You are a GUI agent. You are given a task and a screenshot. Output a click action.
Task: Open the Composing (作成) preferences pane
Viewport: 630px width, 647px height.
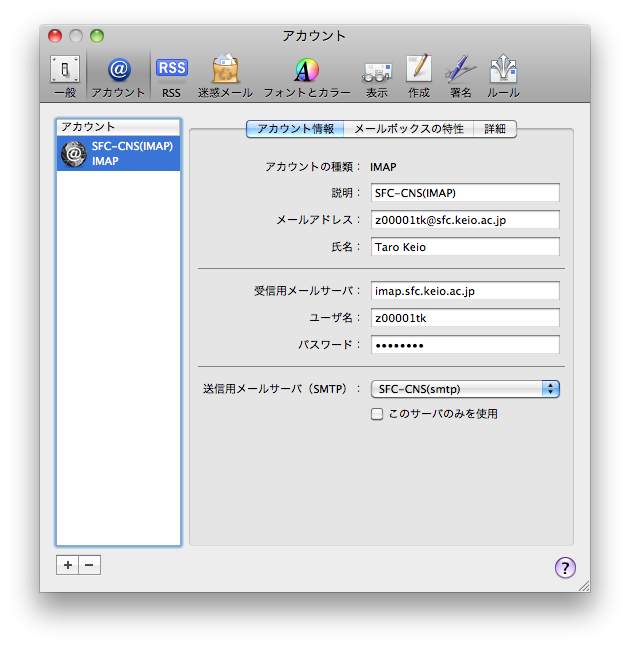(x=418, y=75)
